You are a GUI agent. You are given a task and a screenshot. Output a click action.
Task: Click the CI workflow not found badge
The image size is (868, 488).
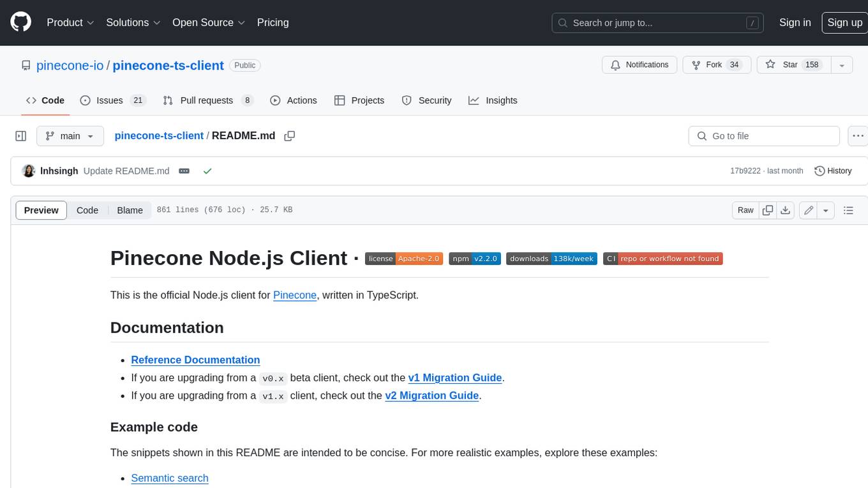(662, 259)
